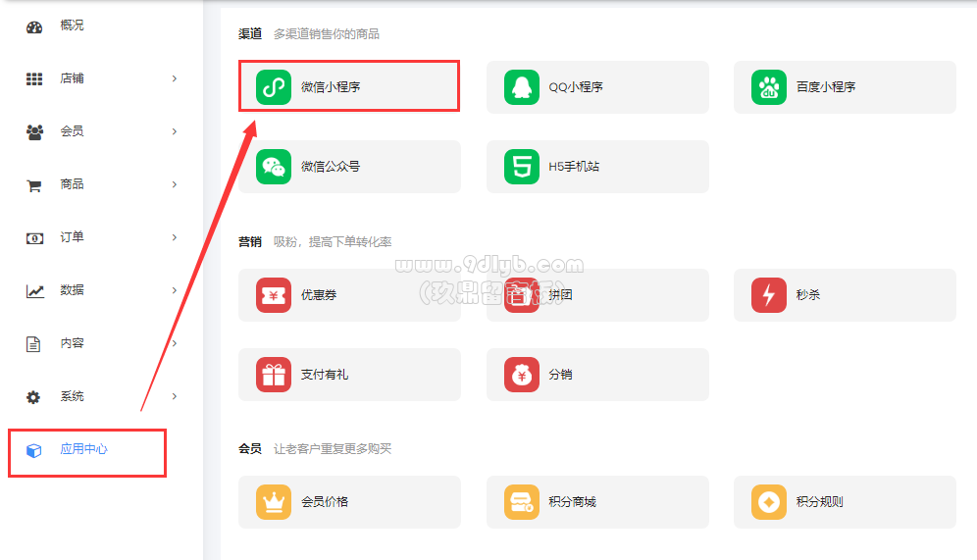Image resolution: width=977 pixels, height=560 pixels.
Task: Click the 商品 shopping cart icon
Action: click(x=34, y=185)
